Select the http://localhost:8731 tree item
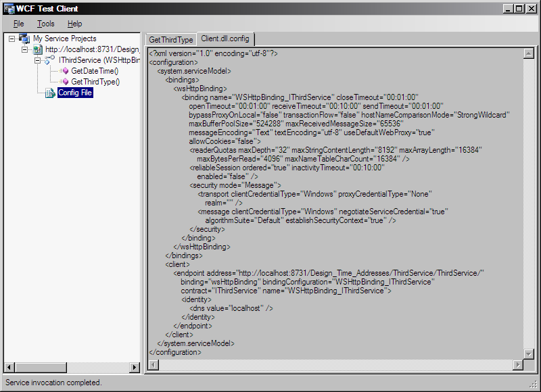 pos(92,49)
